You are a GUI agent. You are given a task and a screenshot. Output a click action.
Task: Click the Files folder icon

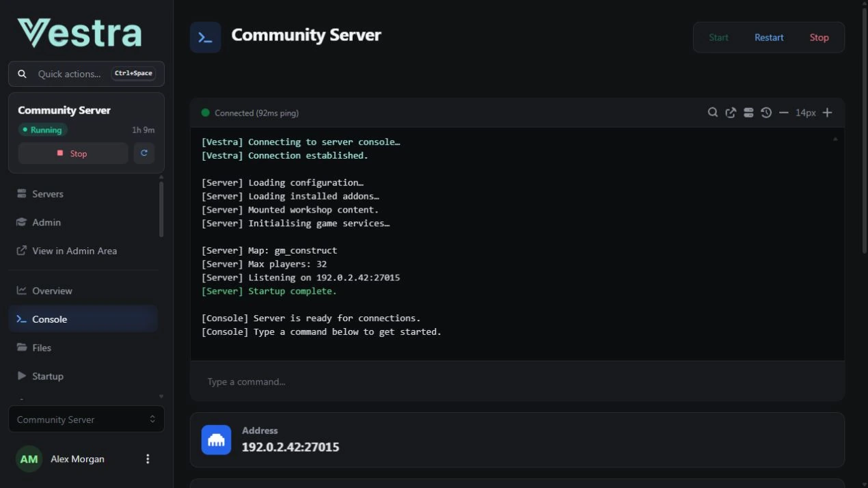coord(21,348)
